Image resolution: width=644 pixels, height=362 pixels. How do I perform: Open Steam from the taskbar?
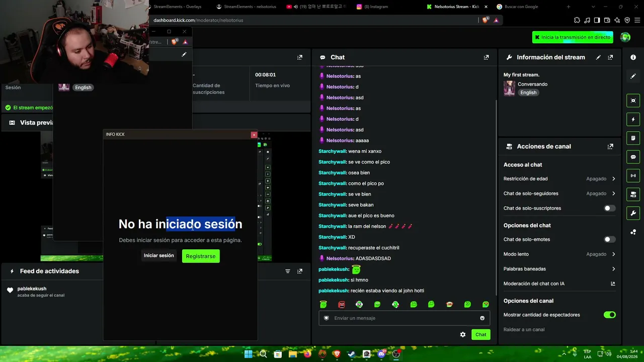(x=352, y=354)
